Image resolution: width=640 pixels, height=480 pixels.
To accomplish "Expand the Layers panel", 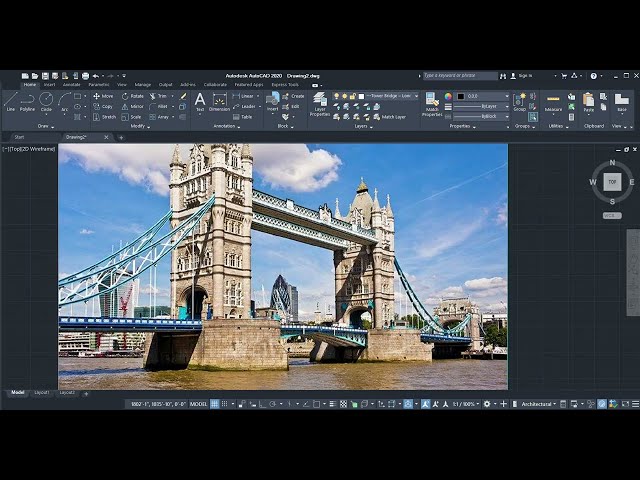I will tap(363, 127).
